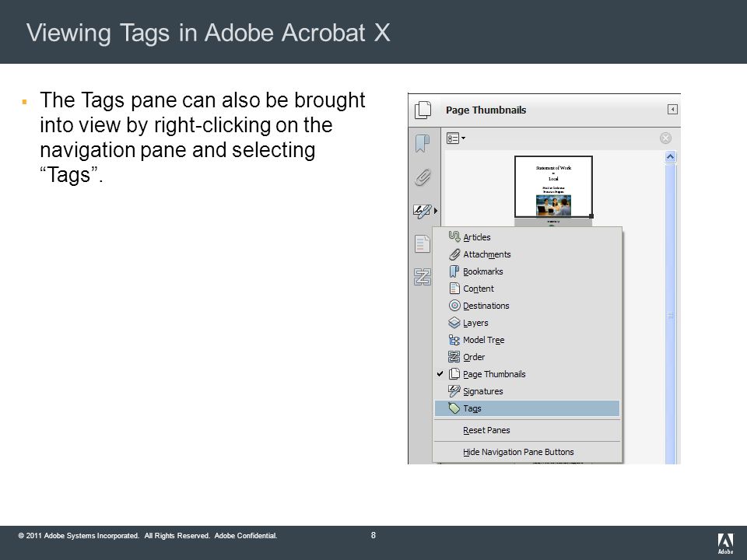Click the Layers icon in context menu
Viewport: 747px width, 560px height.
[454, 323]
